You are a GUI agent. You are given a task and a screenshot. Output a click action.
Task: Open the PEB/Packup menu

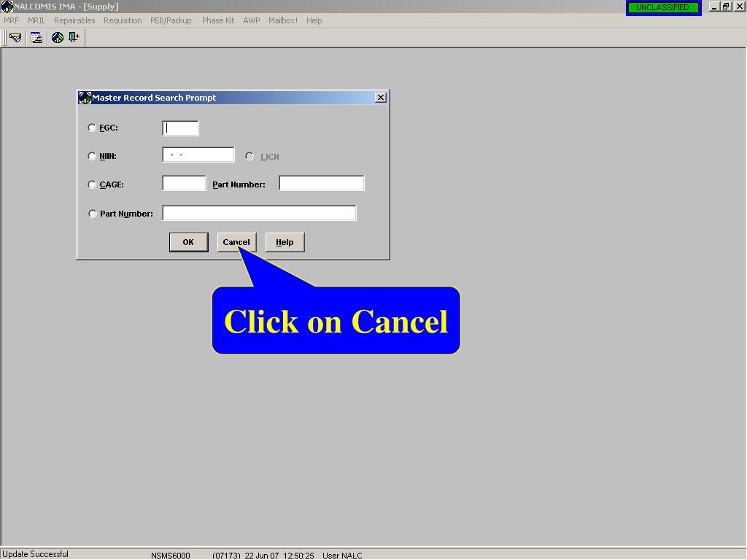(171, 20)
